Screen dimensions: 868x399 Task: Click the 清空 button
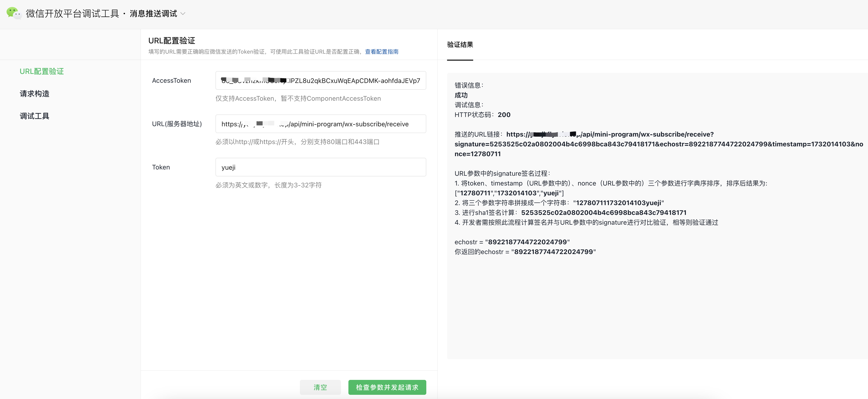(x=320, y=387)
